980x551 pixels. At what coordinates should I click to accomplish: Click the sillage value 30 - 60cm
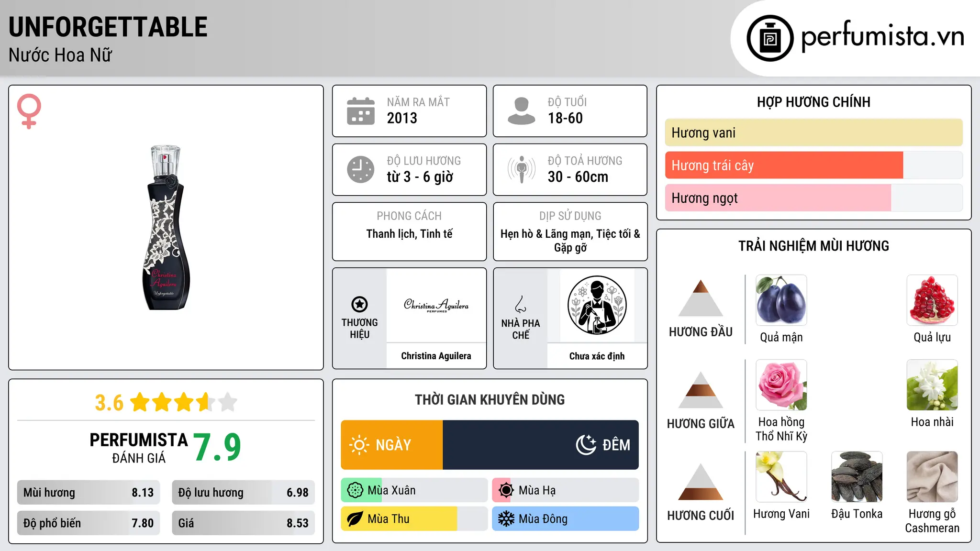point(578,177)
